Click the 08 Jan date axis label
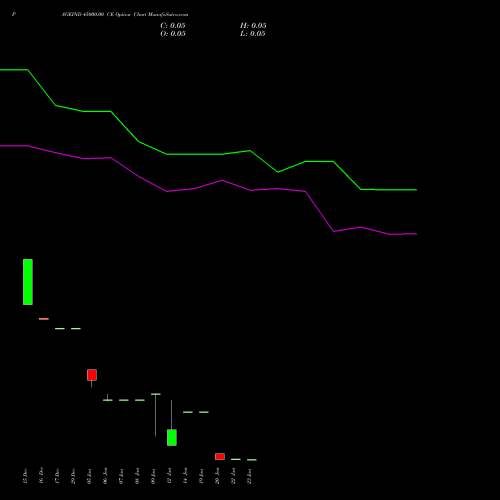500x500 pixels. click(137, 476)
